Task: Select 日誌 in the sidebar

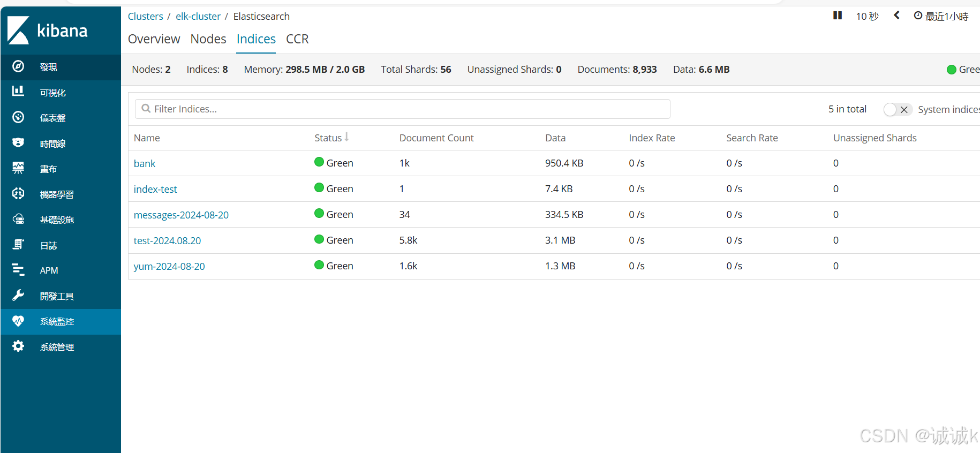Action: pos(49,245)
